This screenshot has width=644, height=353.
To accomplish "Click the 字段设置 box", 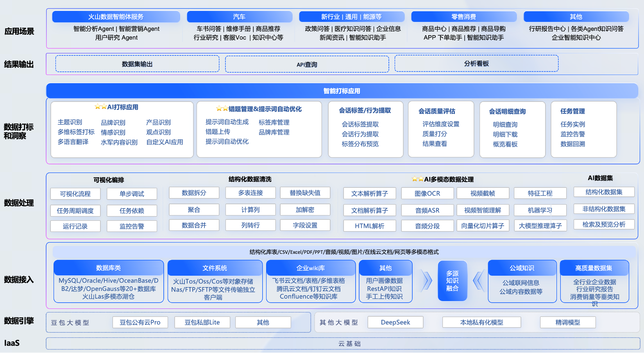I will (305, 225).
